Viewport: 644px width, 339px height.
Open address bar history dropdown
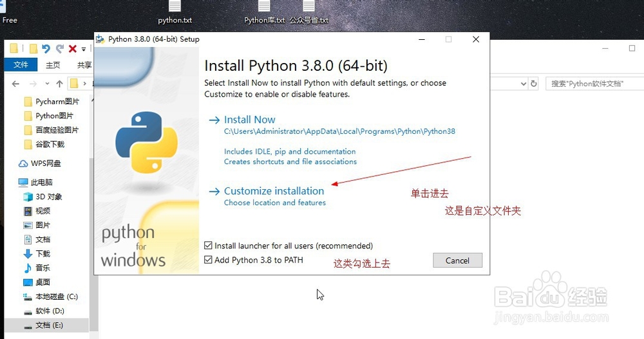(523, 84)
